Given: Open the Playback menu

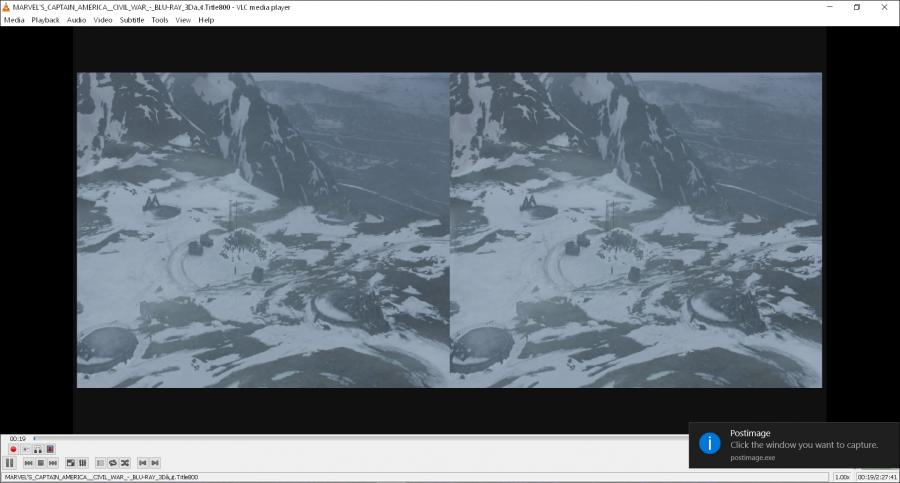Looking at the screenshot, I should tap(45, 20).
